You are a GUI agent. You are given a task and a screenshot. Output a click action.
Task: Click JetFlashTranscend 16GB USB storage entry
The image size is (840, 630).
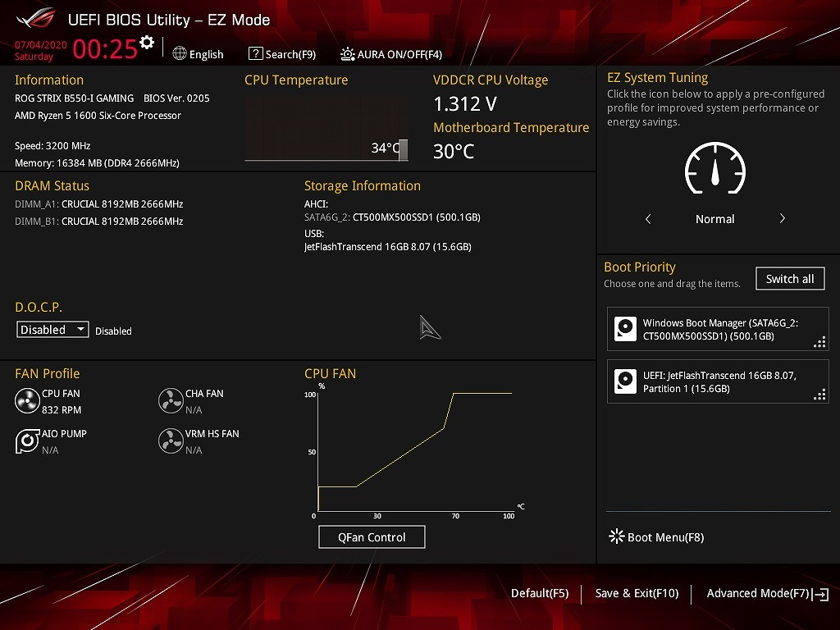click(x=388, y=246)
